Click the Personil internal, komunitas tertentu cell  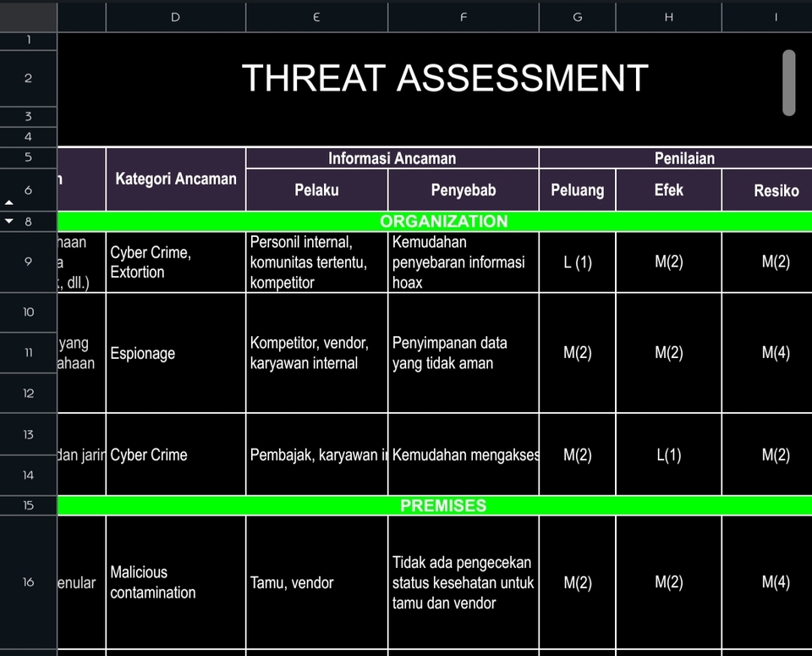316,262
